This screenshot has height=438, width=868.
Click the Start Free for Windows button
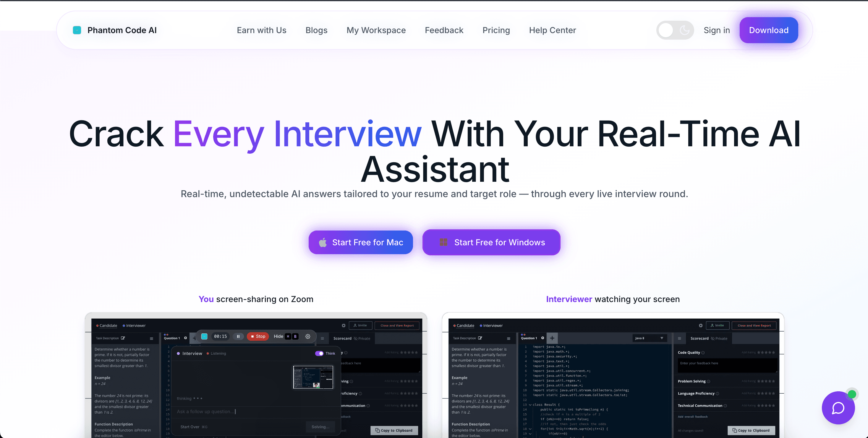491,242
